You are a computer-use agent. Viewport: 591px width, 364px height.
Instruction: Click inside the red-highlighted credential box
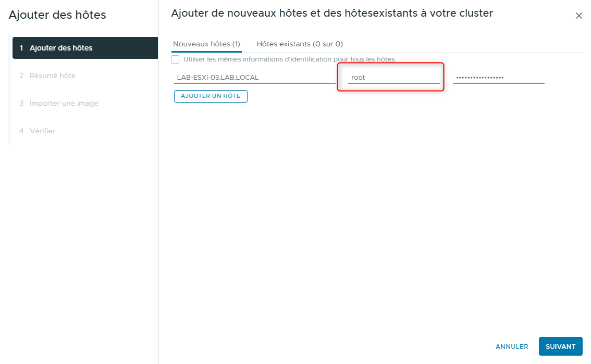[x=391, y=77]
